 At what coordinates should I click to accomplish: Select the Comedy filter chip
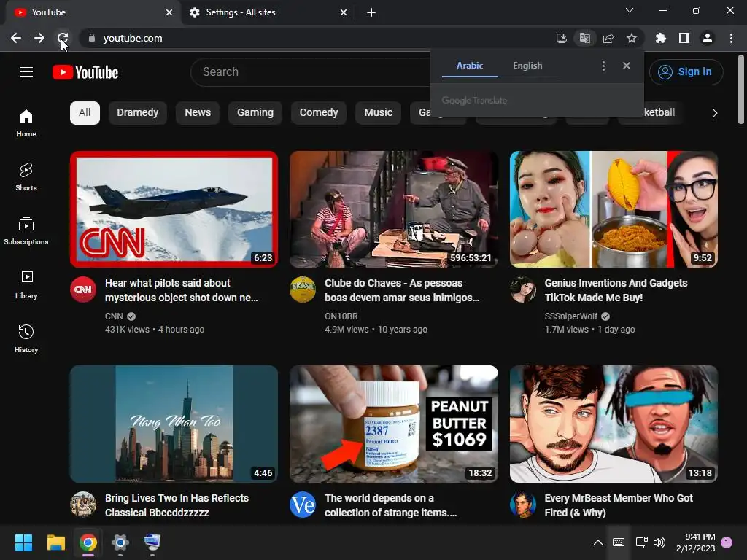pyautogui.click(x=319, y=113)
